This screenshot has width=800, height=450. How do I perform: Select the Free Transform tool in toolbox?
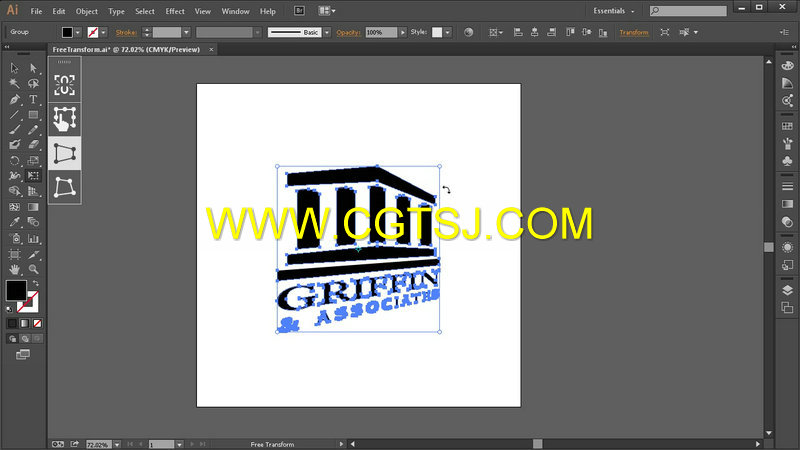point(33,176)
